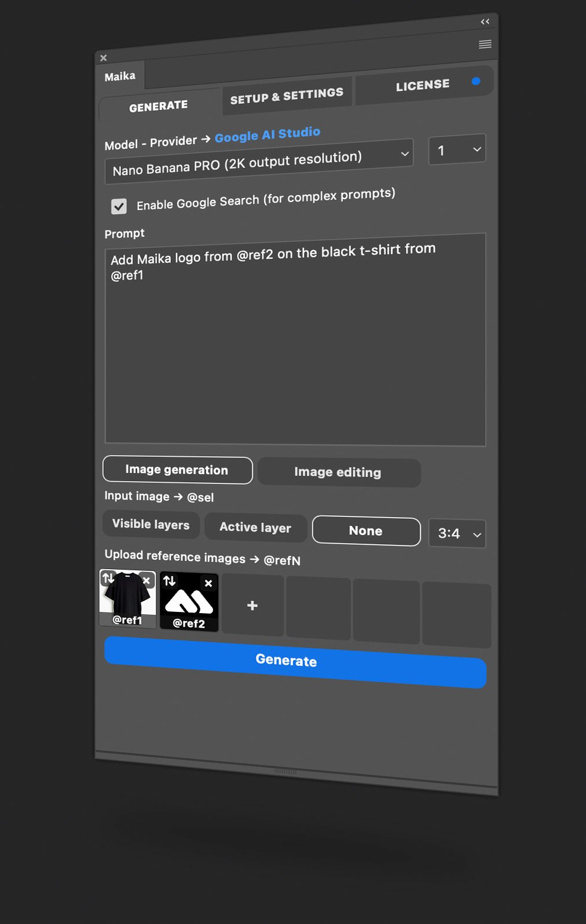Viewport: 586px width, 924px height.
Task: Expand the image count dropdown showing 1
Action: pyautogui.click(x=457, y=150)
